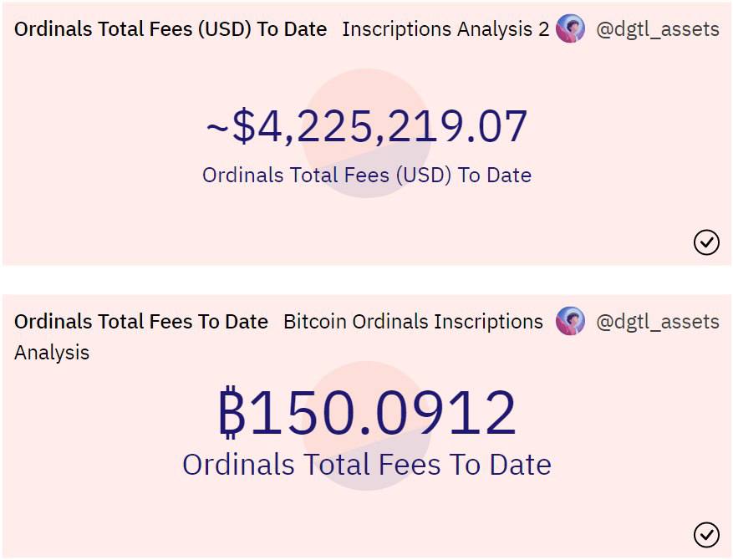Click the caption under the ~$4,225,219.07 value
This screenshot has height=560, width=733.
367,176
